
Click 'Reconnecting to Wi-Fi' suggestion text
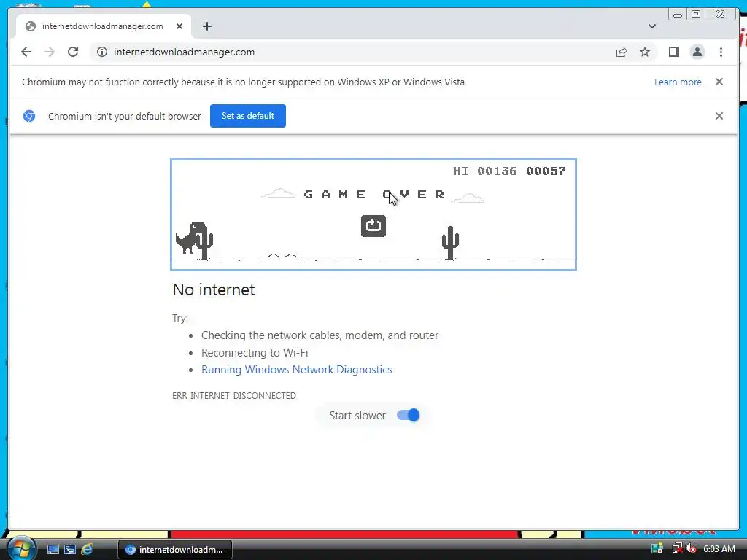pos(255,353)
